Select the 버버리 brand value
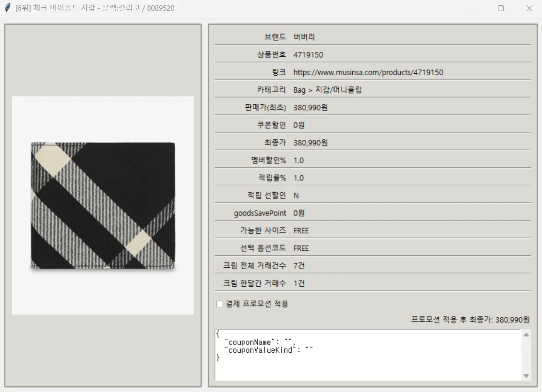 coord(302,37)
